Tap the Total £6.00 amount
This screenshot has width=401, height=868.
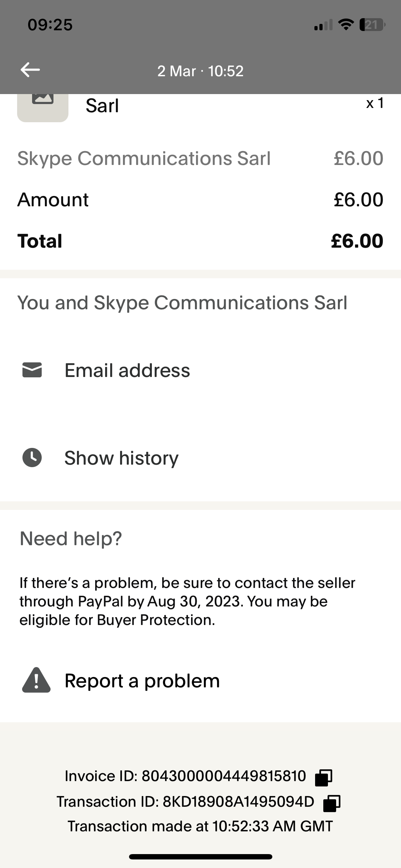point(357,241)
